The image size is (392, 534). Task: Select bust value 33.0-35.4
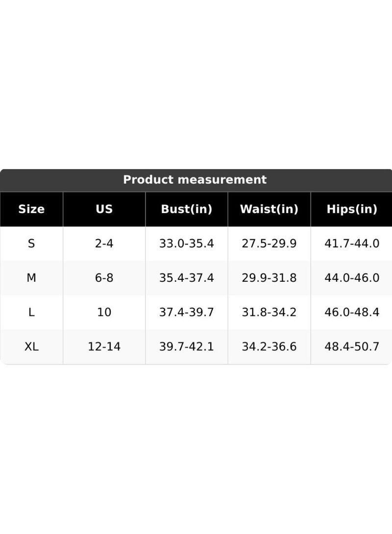click(x=187, y=243)
